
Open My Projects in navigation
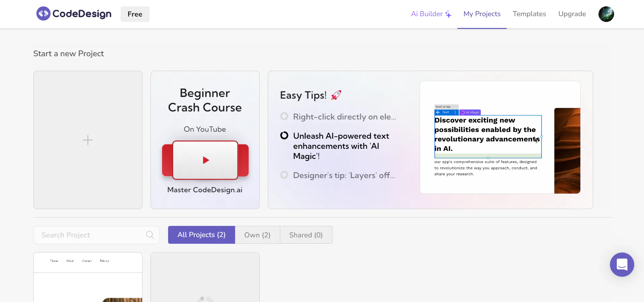(x=482, y=14)
